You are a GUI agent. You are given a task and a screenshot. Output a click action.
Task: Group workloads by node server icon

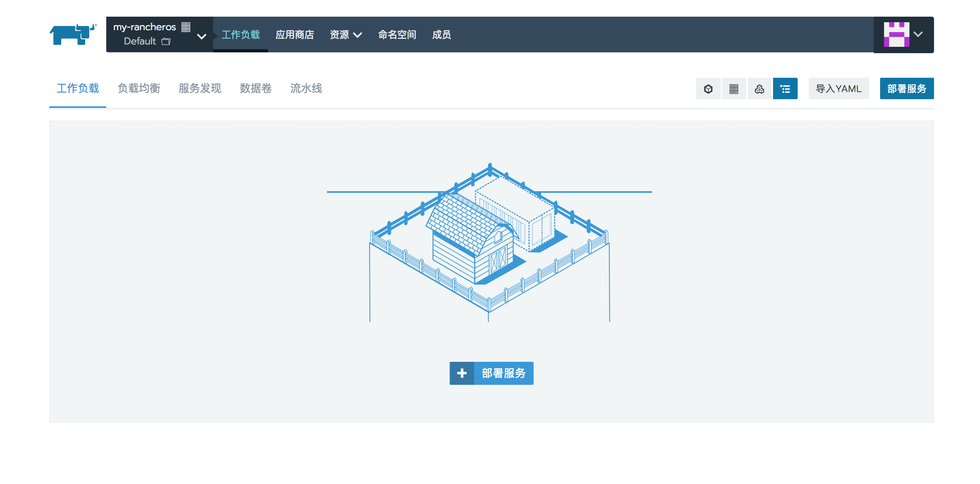coord(733,89)
